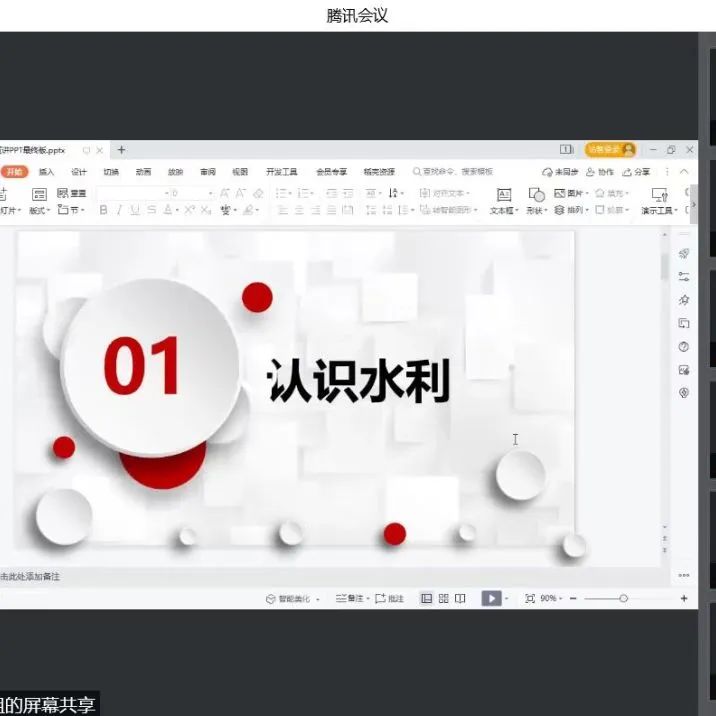The width and height of the screenshot is (716, 716).
Task: Click the fit-to-window icon beside 90%
Action: [530, 598]
